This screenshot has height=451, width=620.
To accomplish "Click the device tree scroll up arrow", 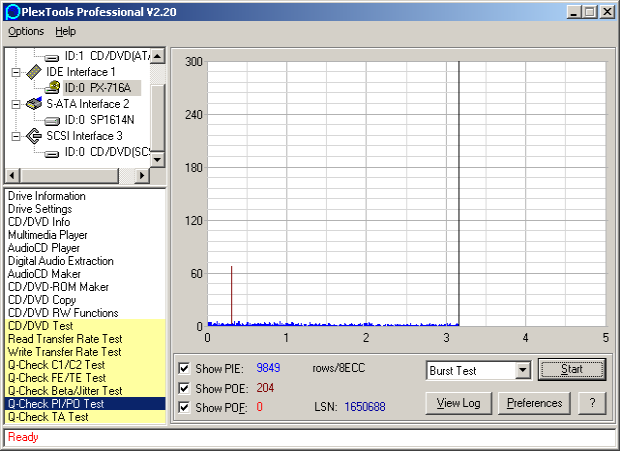I will (x=158, y=56).
